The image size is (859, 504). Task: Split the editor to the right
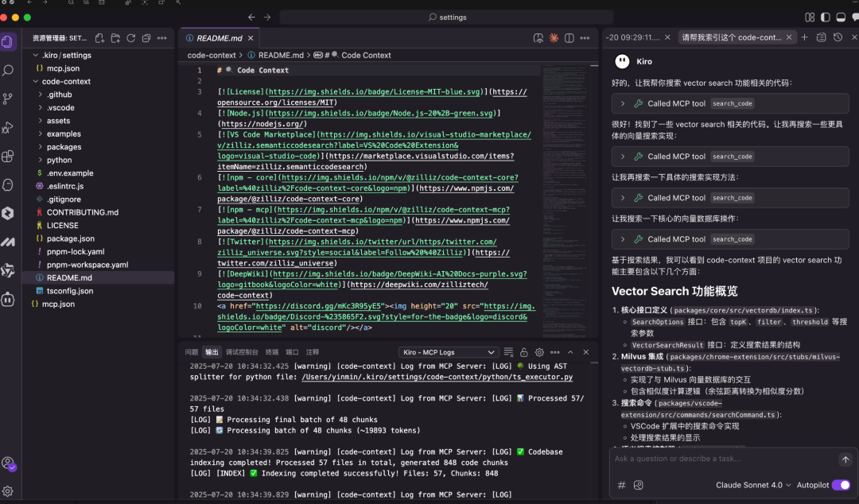tap(569, 38)
